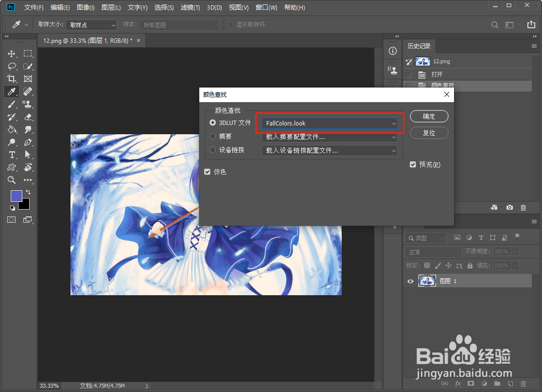Screen dimensions: 542x392
Task: Select the Eyedropper tool in the tools panel
Action: coord(11,92)
